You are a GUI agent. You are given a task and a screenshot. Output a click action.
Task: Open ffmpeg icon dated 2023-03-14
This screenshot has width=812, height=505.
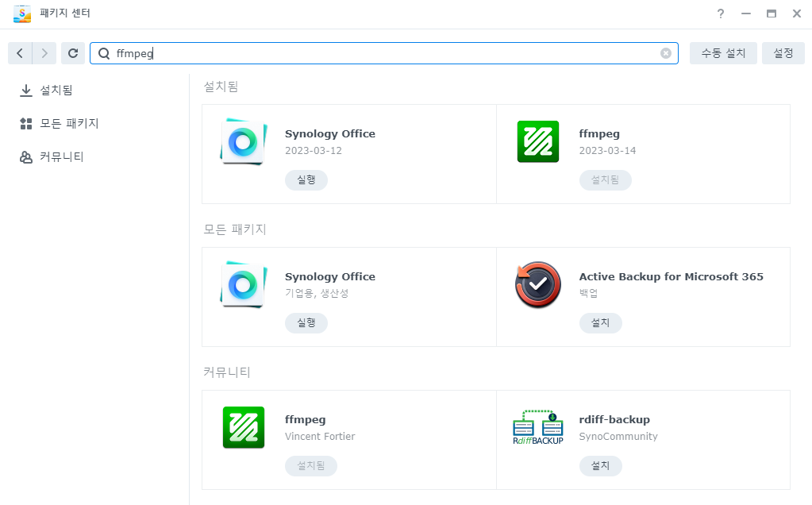coord(537,141)
